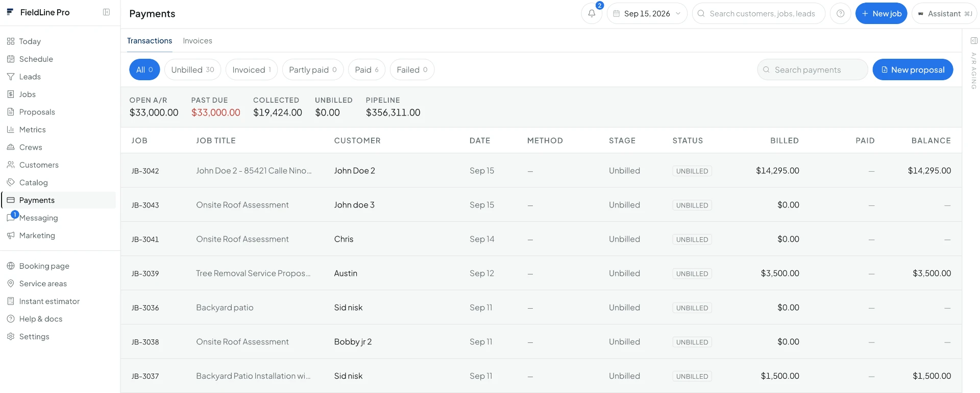Filter by Unbilled transactions
The image size is (980, 393).
point(192,70)
